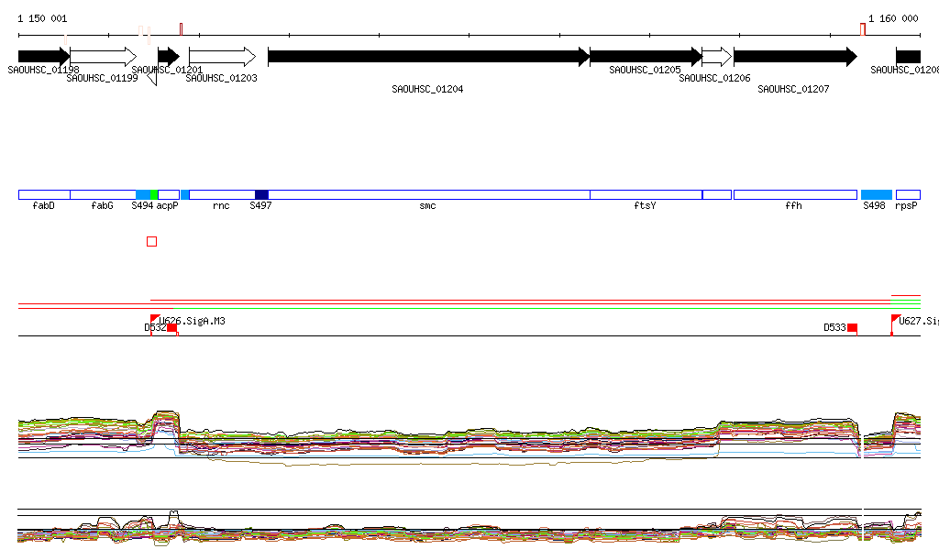Select the dark blue S497 segment
939x560 pixels.
point(261,194)
